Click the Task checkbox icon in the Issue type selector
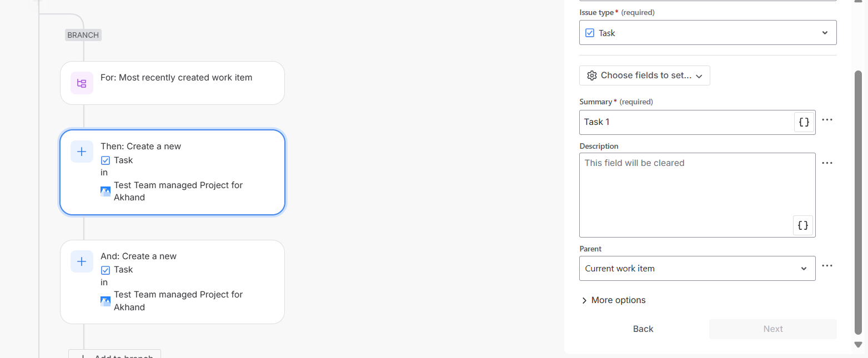This screenshot has height=358, width=868. [x=589, y=32]
